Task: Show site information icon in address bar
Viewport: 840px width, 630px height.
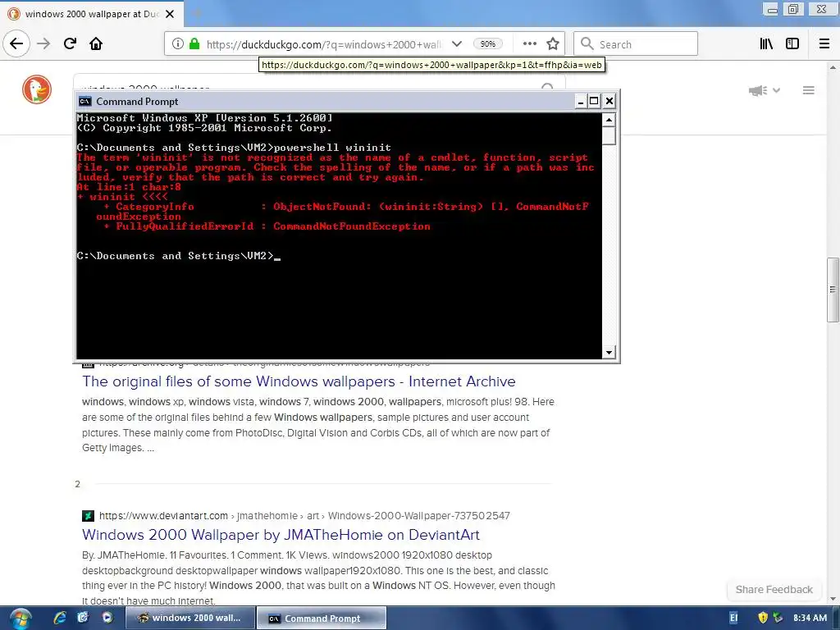Action: click(x=178, y=44)
